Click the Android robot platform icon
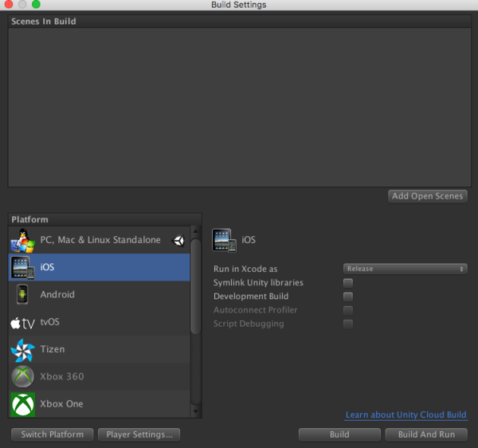Image resolution: width=478 pixels, height=448 pixels. tap(22, 294)
